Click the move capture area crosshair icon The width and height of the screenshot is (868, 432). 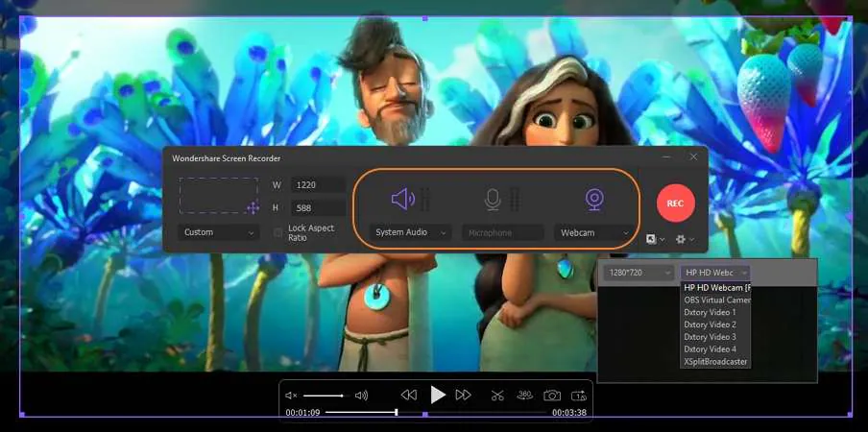(253, 208)
